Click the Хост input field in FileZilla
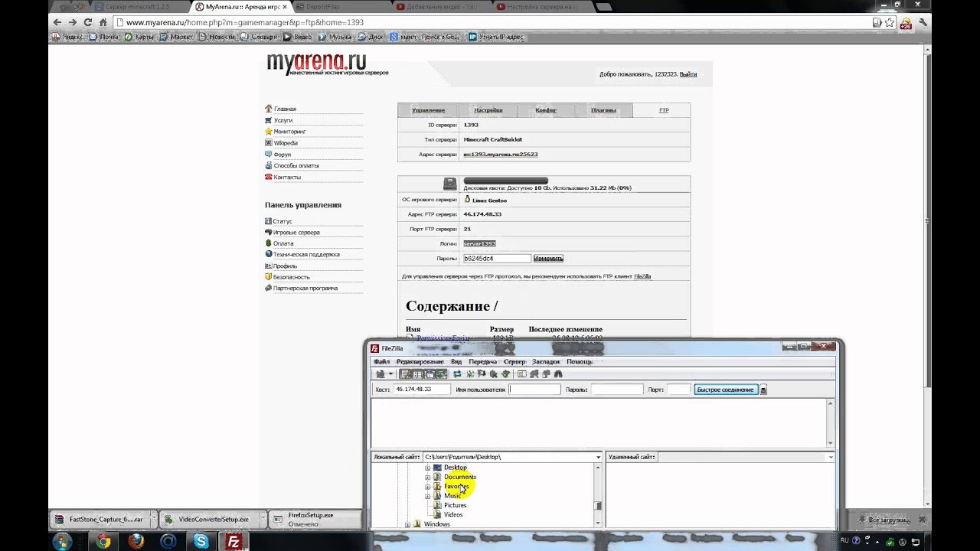The image size is (980, 551). (x=422, y=390)
